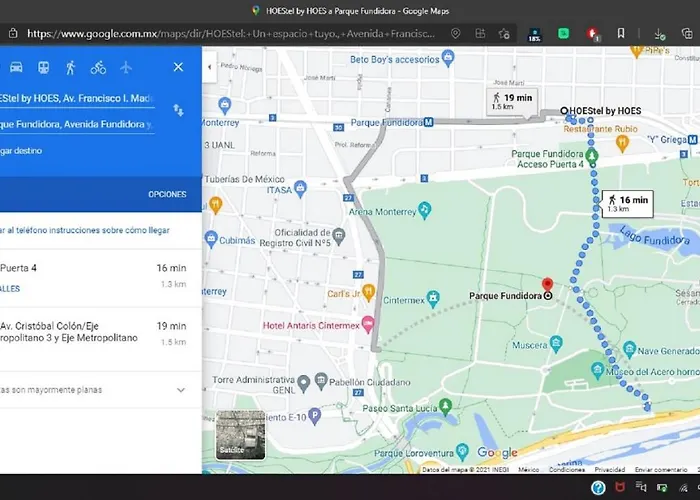This screenshot has width=700, height=500.
Task: Send directions to phone link
Action: click(x=85, y=230)
